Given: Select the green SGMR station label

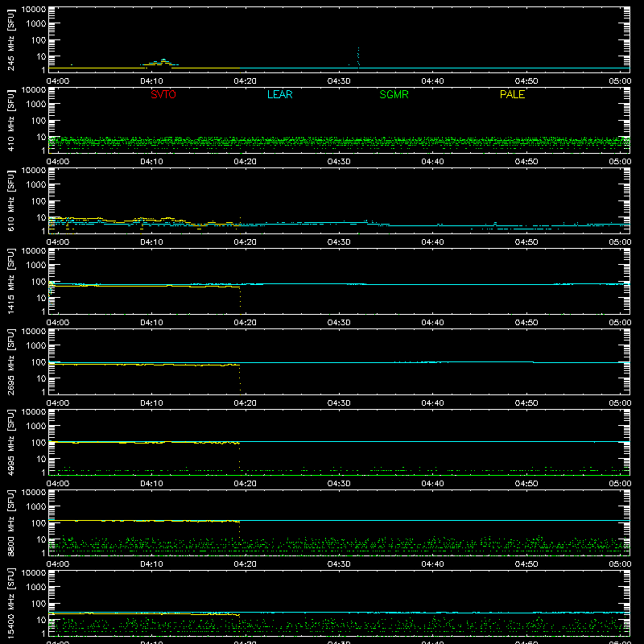Looking at the screenshot, I should (x=394, y=94).
